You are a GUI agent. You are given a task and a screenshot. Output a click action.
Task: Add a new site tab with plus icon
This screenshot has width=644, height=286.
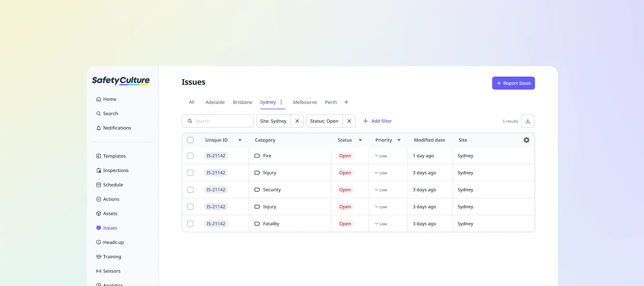(x=346, y=102)
